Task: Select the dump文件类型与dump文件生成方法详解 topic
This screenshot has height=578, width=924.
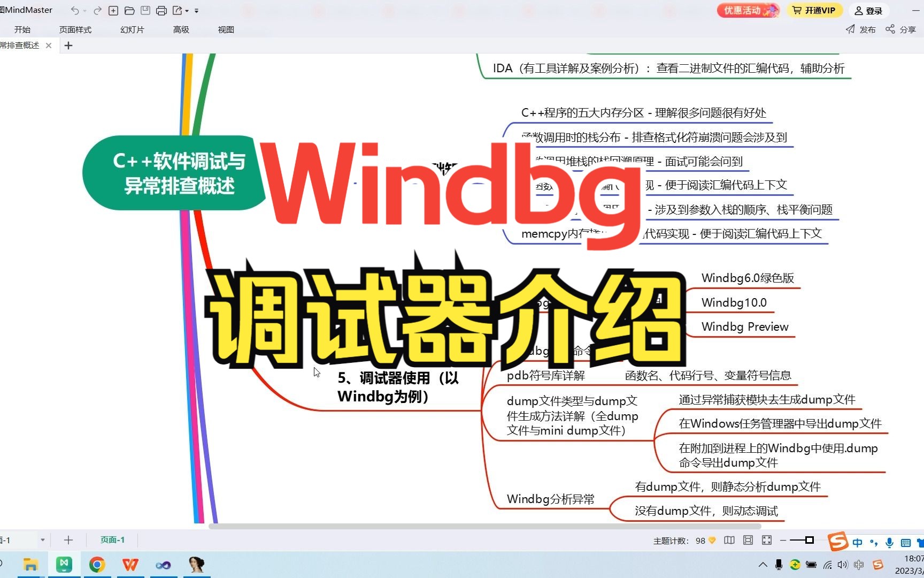Action: coord(572,416)
